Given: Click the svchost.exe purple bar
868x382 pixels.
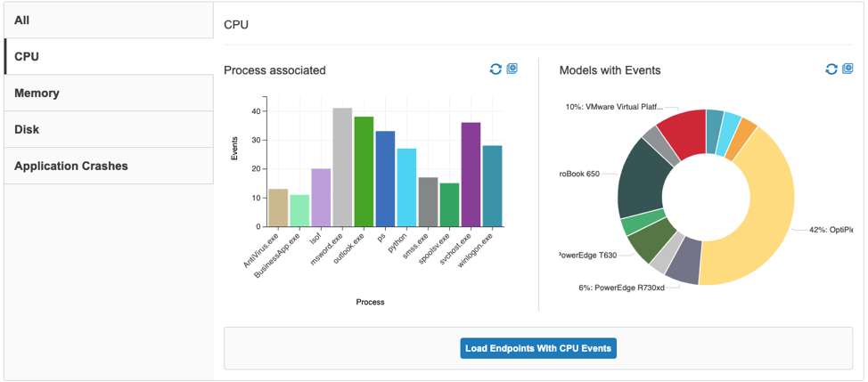Looking at the screenshot, I should (x=471, y=175).
